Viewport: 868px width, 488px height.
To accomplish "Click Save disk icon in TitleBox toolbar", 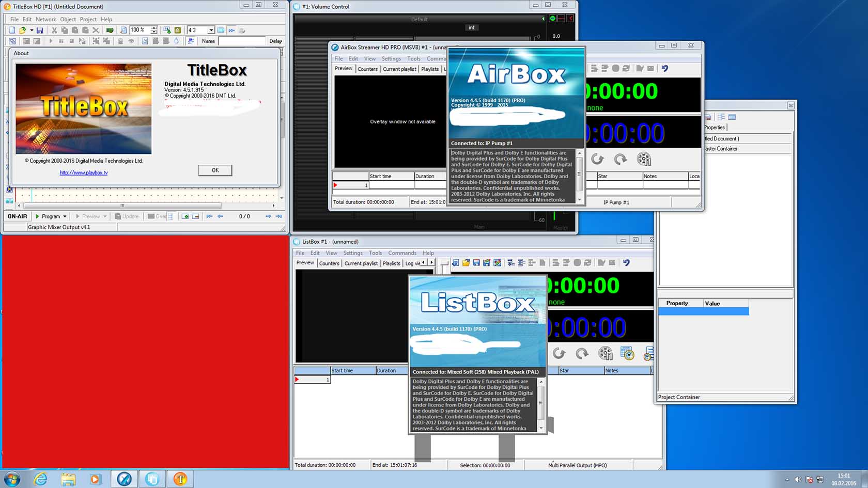I will click(40, 30).
